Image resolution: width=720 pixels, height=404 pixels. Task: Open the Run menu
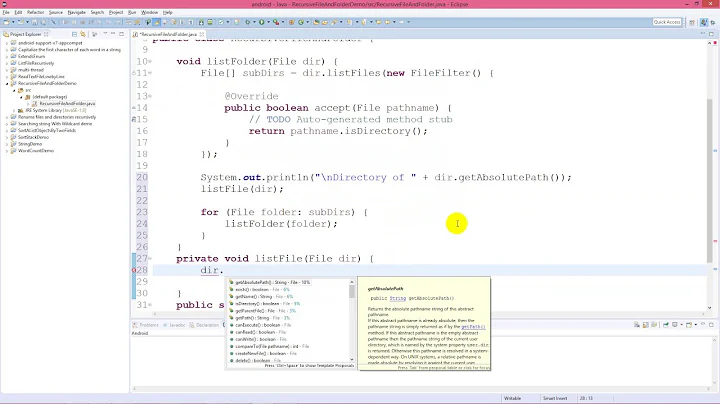click(x=132, y=12)
